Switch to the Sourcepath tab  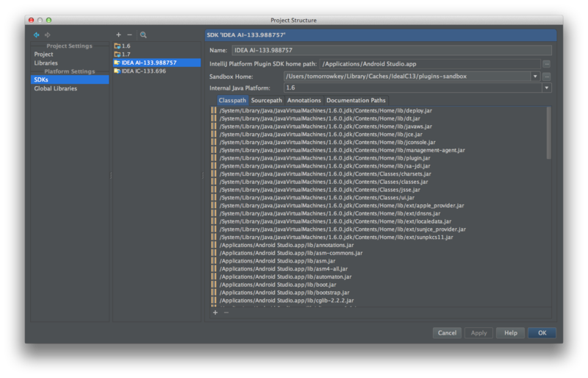pyautogui.click(x=267, y=100)
